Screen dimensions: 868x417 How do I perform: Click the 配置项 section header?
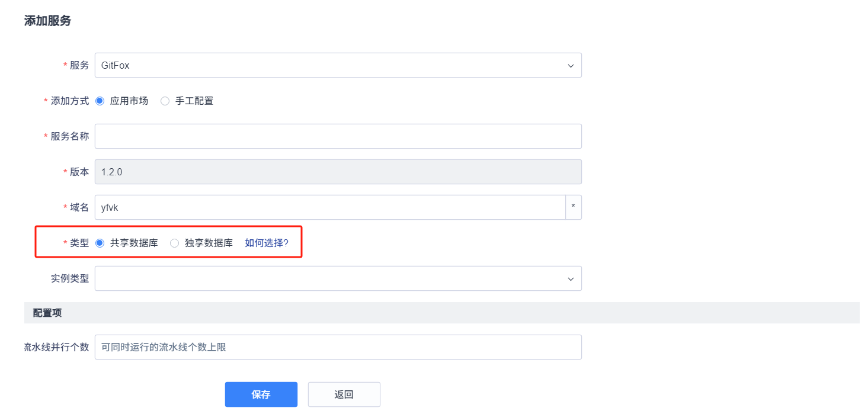click(47, 313)
